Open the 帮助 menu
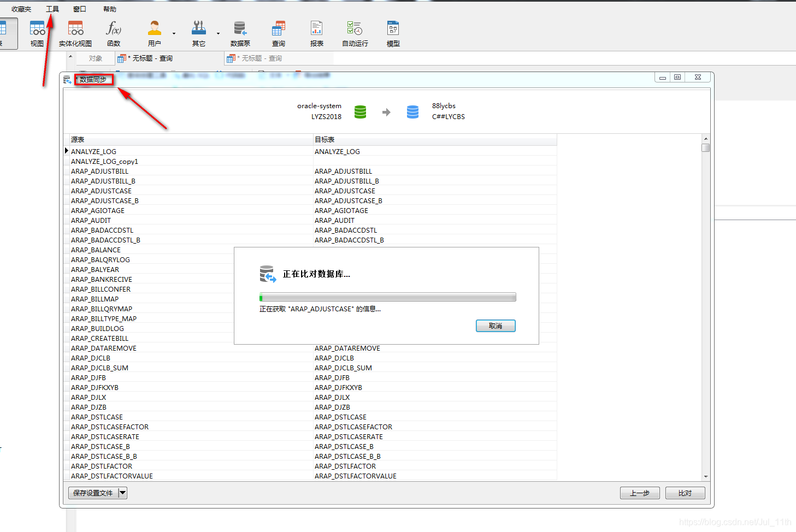Viewport: 796px width, 532px height. point(110,9)
